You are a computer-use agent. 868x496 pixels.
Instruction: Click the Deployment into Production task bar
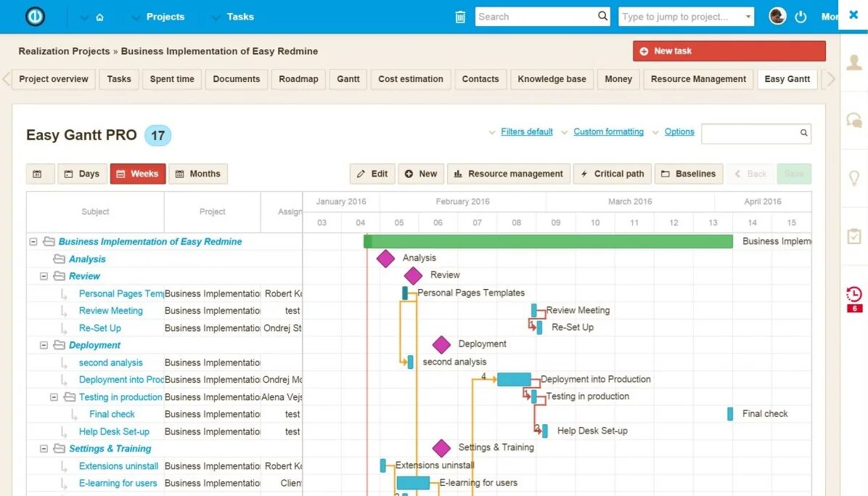pyautogui.click(x=514, y=380)
